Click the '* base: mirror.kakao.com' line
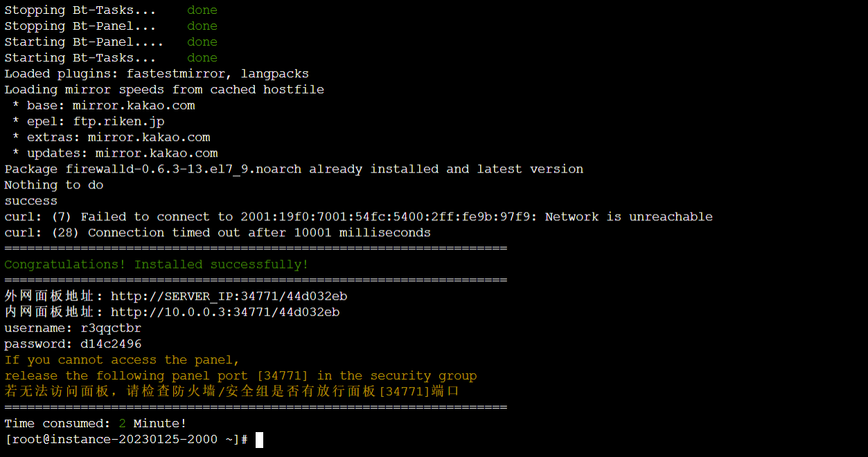This screenshot has height=457, width=868. pos(103,105)
